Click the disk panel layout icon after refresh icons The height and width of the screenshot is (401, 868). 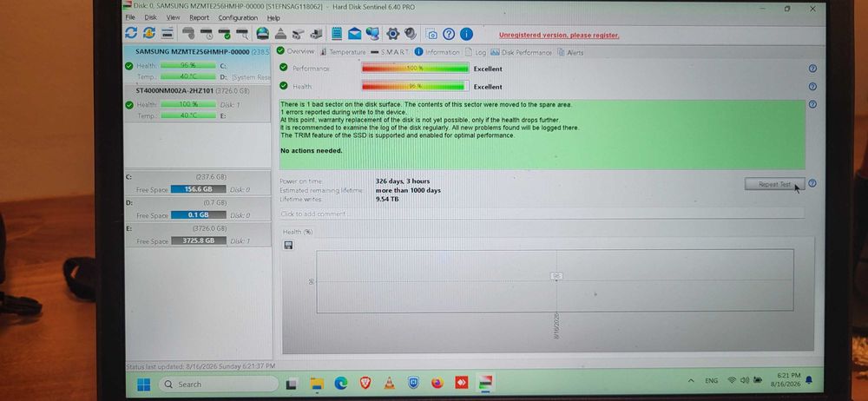tap(168, 33)
